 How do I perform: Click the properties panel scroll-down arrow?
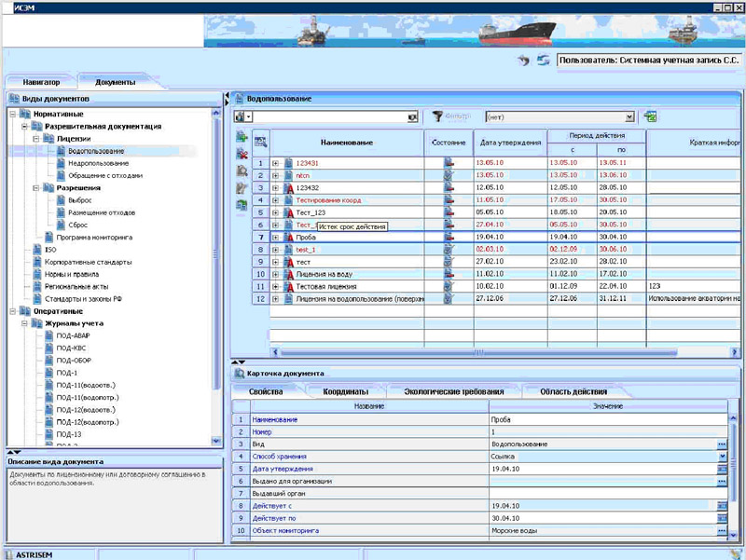(x=733, y=535)
